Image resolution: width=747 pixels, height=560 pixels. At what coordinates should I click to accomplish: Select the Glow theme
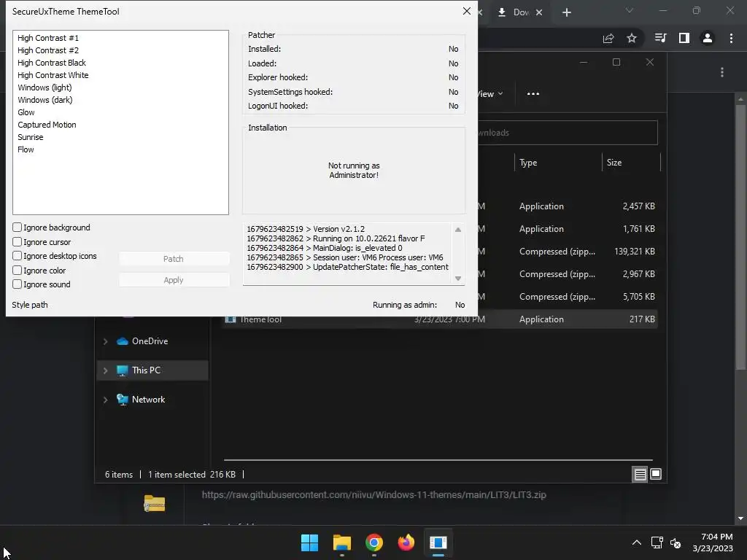[x=26, y=112]
